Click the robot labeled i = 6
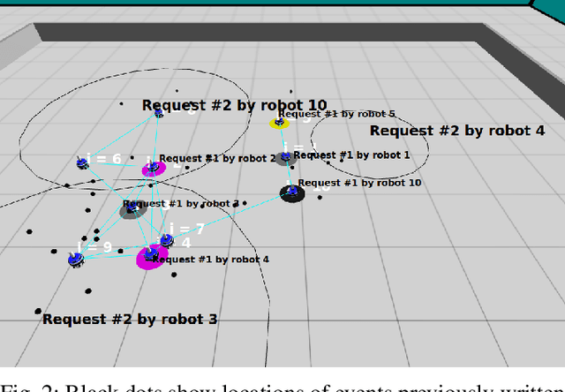Screen dimensions: 565x392 82,163
